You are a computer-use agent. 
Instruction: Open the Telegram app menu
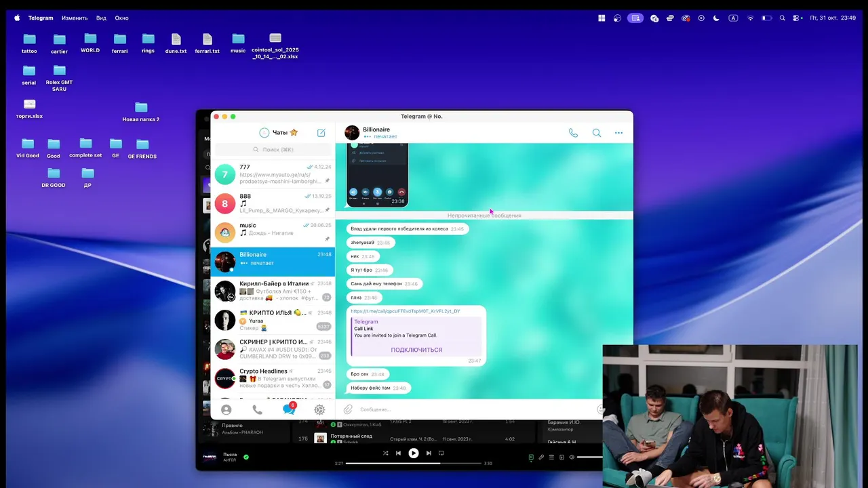pos(41,18)
